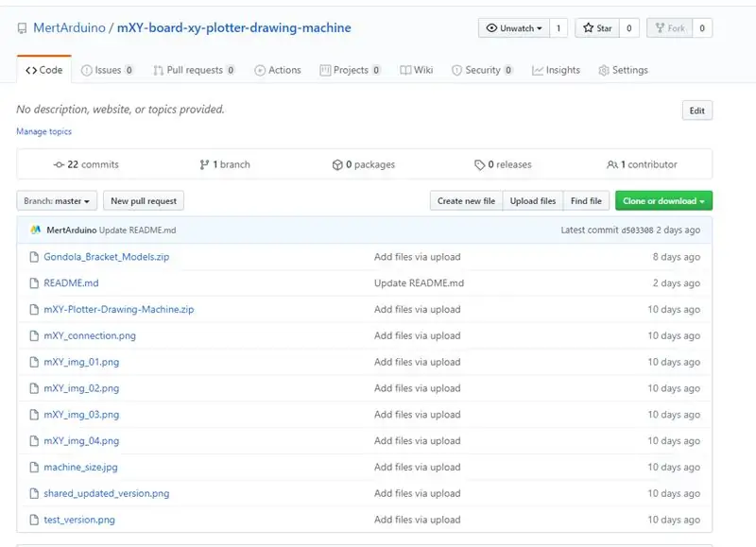
Task: Click file icon next to shared_updated_version.png
Action: pos(34,493)
